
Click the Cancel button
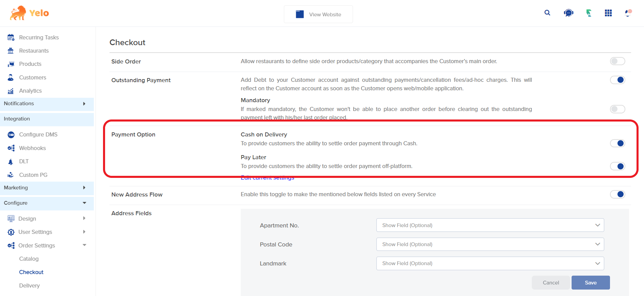[551, 282]
